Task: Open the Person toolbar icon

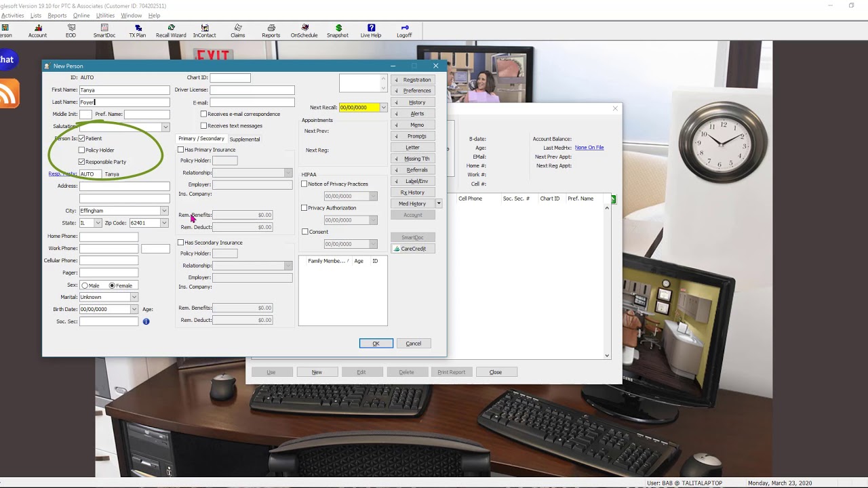Action: tap(5, 31)
